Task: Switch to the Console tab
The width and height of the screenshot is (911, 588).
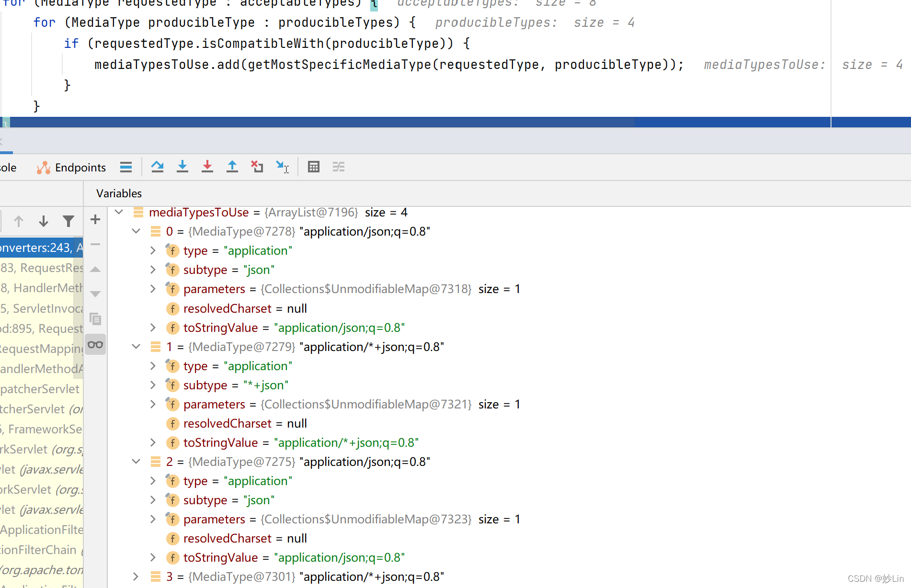Action: coord(8,167)
